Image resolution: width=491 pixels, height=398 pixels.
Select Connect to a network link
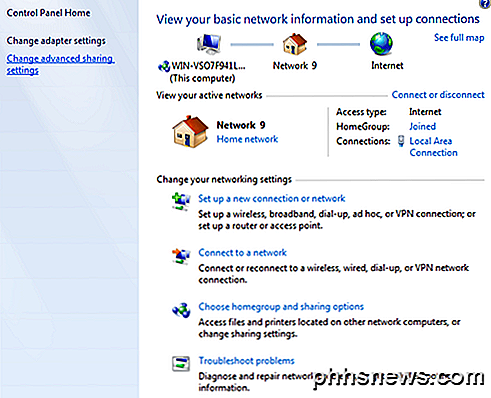(242, 253)
